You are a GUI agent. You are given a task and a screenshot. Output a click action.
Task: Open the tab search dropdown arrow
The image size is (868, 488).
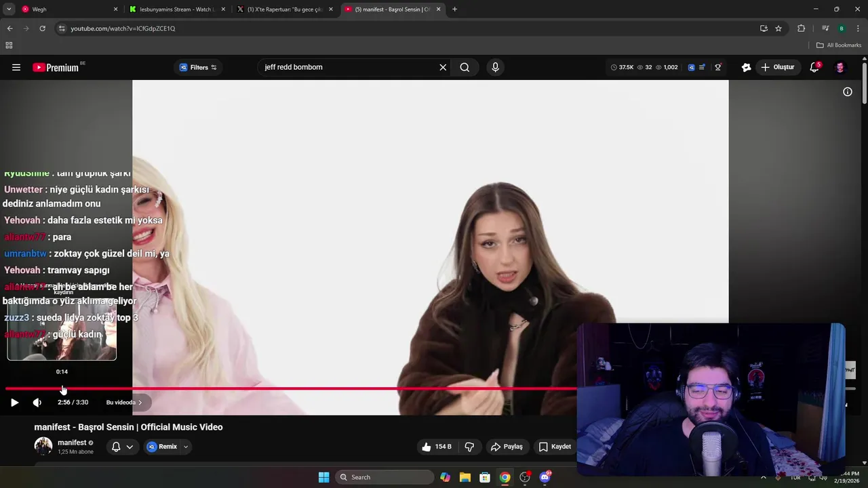tap(9, 9)
